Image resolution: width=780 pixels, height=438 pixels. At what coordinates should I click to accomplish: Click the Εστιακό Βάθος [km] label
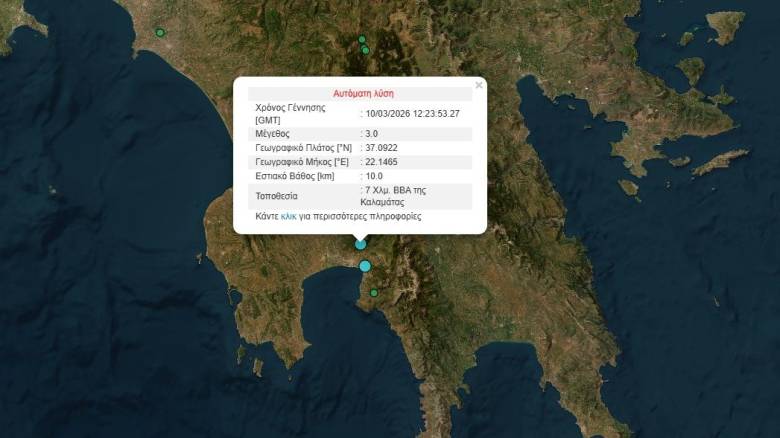click(x=296, y=176)
